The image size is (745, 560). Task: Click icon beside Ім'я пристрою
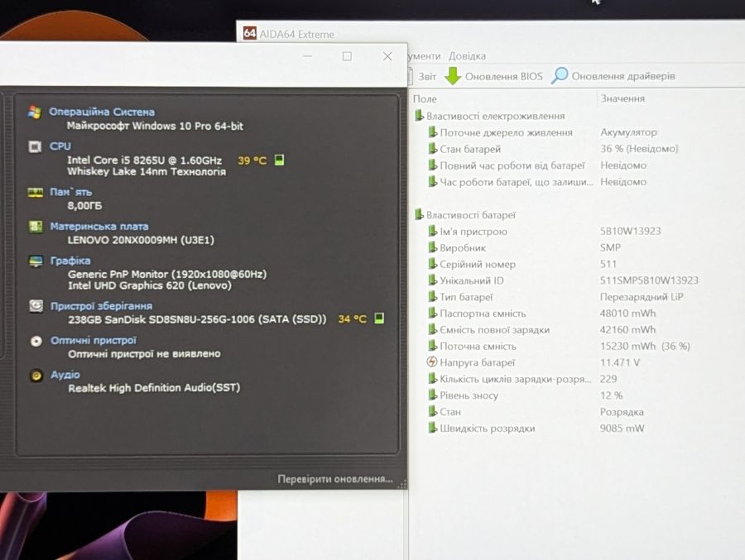point(432,231)
